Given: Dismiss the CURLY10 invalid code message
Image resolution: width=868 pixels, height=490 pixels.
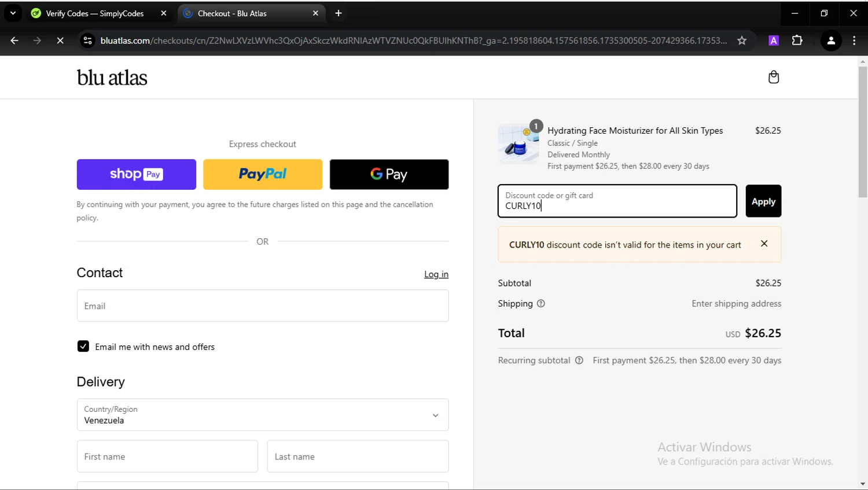Looking at the screenshot, I should [764, 244].
